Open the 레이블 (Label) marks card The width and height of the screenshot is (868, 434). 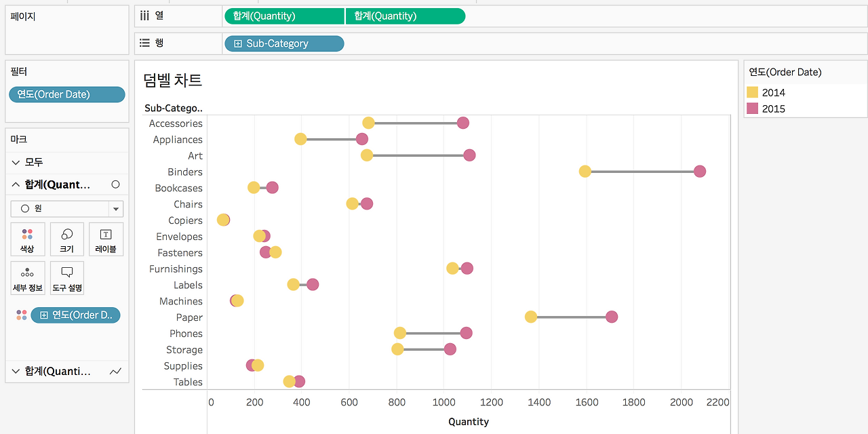pyautogui.click(x=106, y=239)
